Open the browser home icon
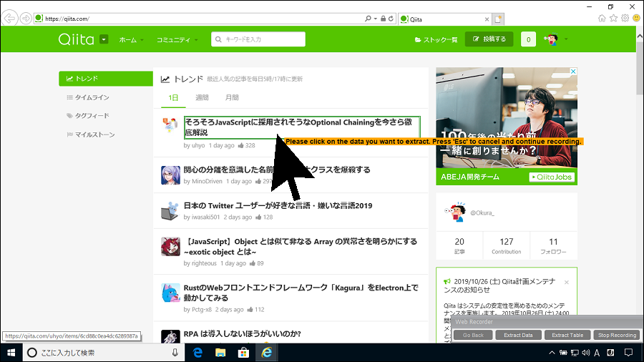 point(602,18)
